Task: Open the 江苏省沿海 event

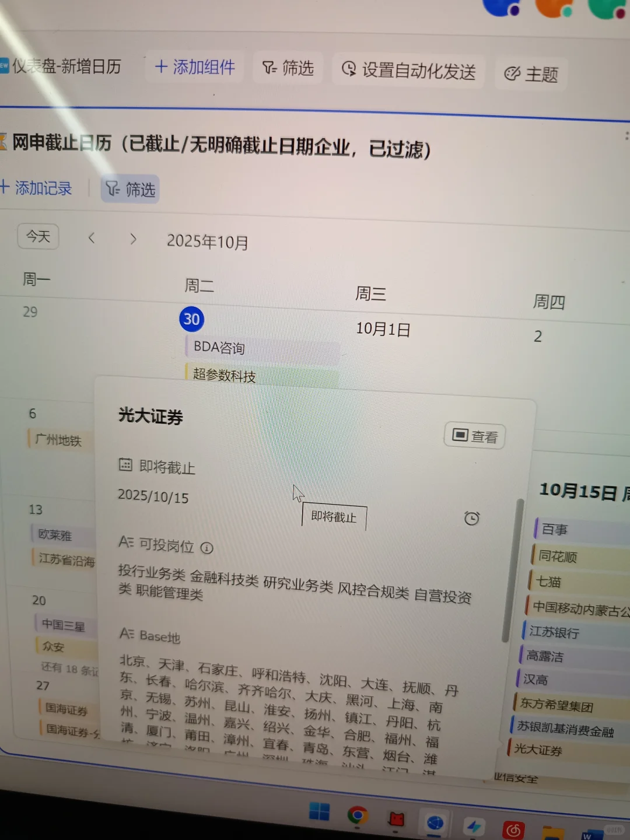Action: point(64,560)
